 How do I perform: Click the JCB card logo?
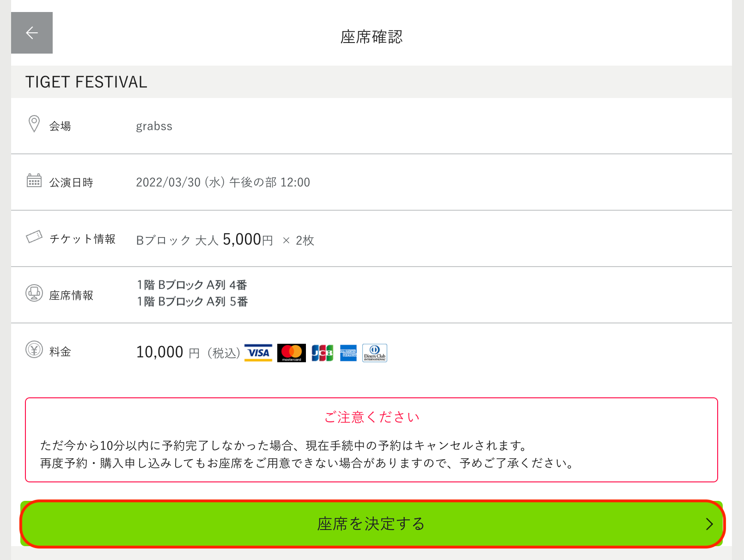point(323,353)
